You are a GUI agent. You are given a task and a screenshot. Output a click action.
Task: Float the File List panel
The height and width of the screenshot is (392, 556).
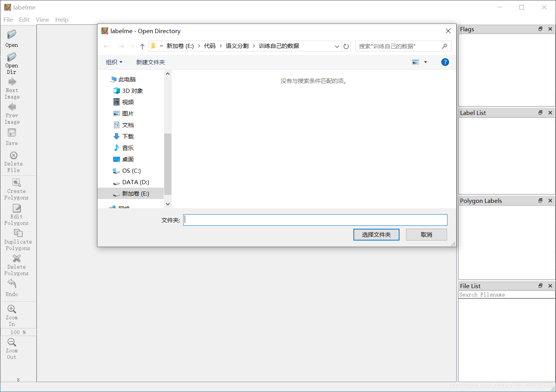540,286
